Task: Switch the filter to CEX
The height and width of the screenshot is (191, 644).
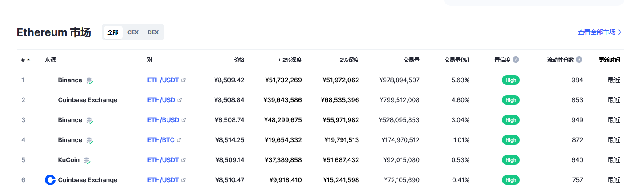Action: (x=133, y=32)
